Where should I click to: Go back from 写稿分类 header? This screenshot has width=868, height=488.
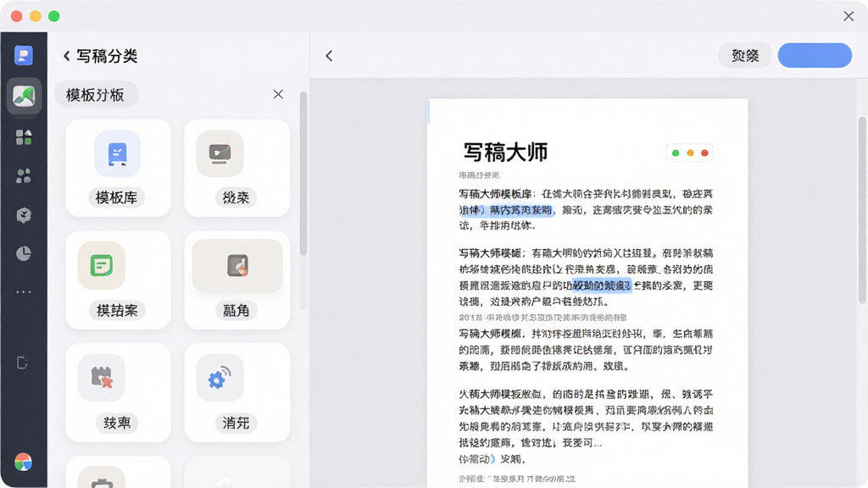click(66, 55)
